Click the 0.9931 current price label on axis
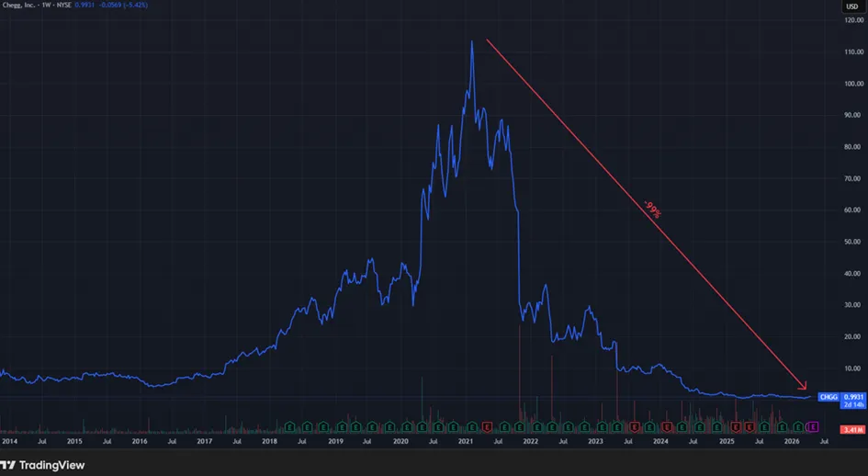868x476 pixels. [x=853, y=397]
